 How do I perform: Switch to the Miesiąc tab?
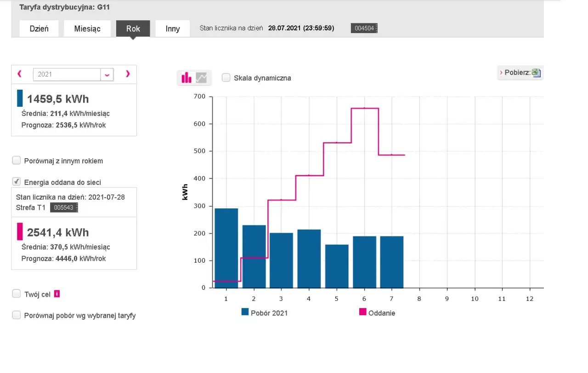87,29
